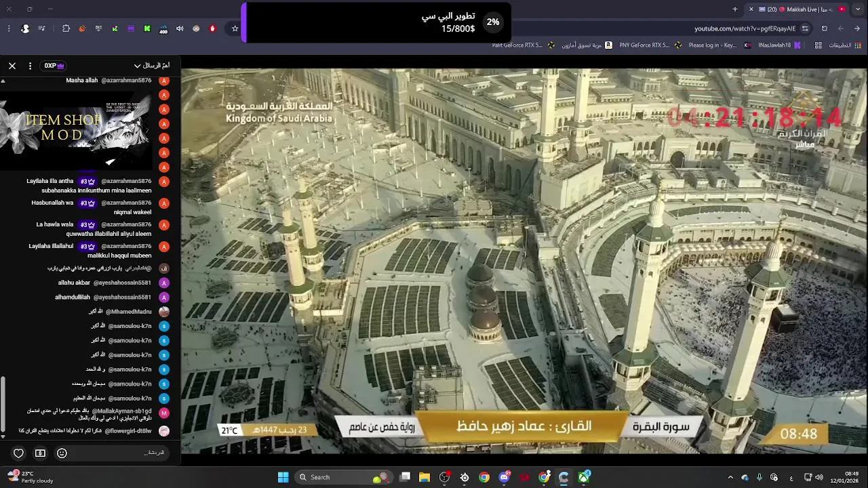Open File Explorer from the taskbar

point(425,477)
